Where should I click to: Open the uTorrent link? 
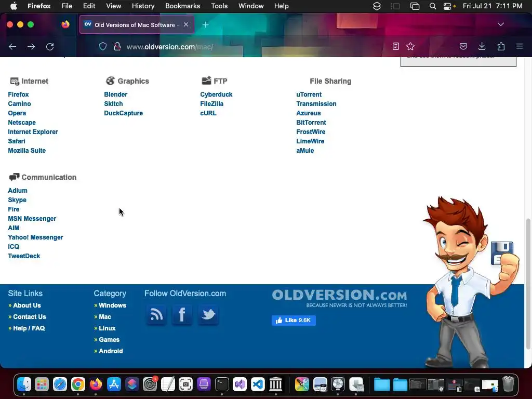click(309, 95)
